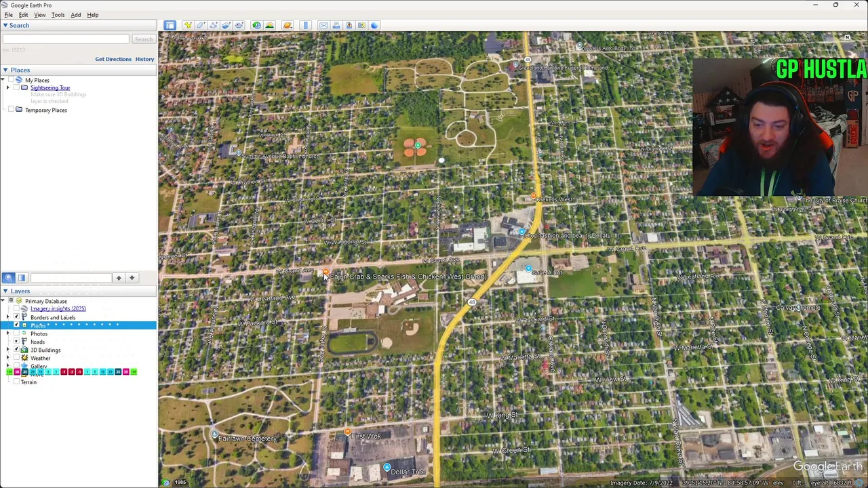Open the File menu
868x488 pixels.
(x=9, y=15)
